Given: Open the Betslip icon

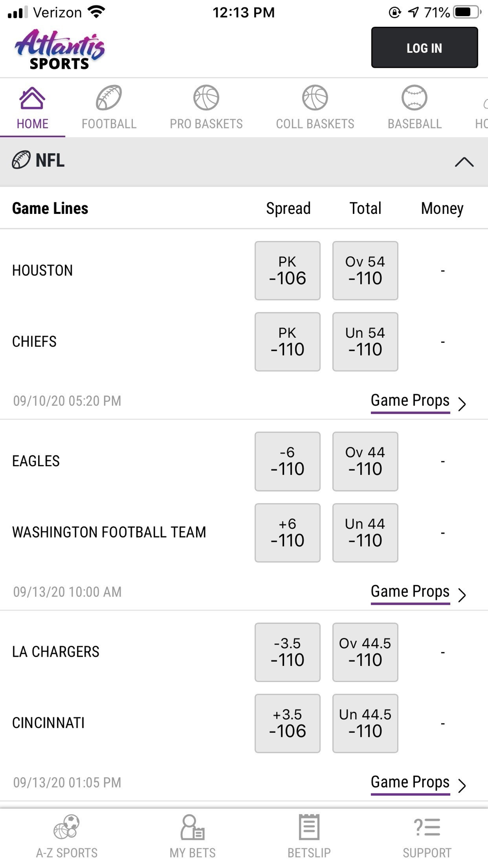Looking at the screenshot, I should point(309,827).
